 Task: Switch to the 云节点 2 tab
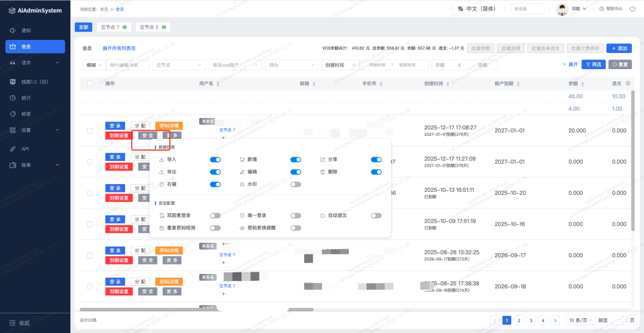153,27
